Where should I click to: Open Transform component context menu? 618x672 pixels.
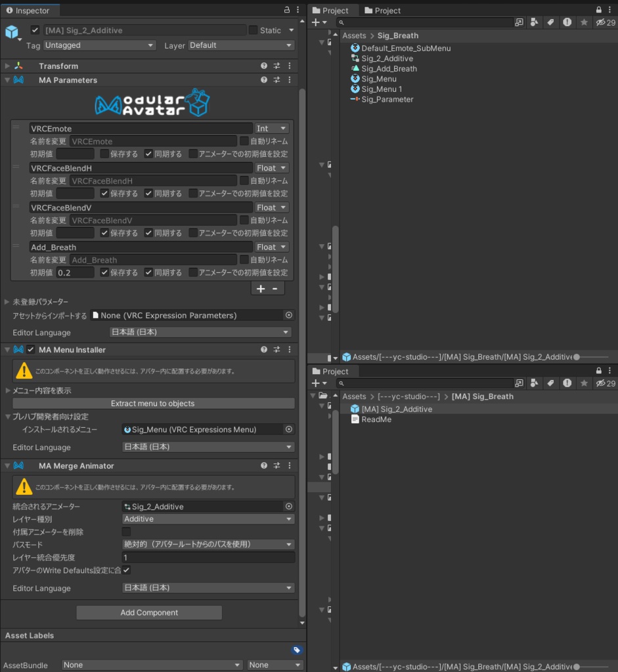point(290,66)
